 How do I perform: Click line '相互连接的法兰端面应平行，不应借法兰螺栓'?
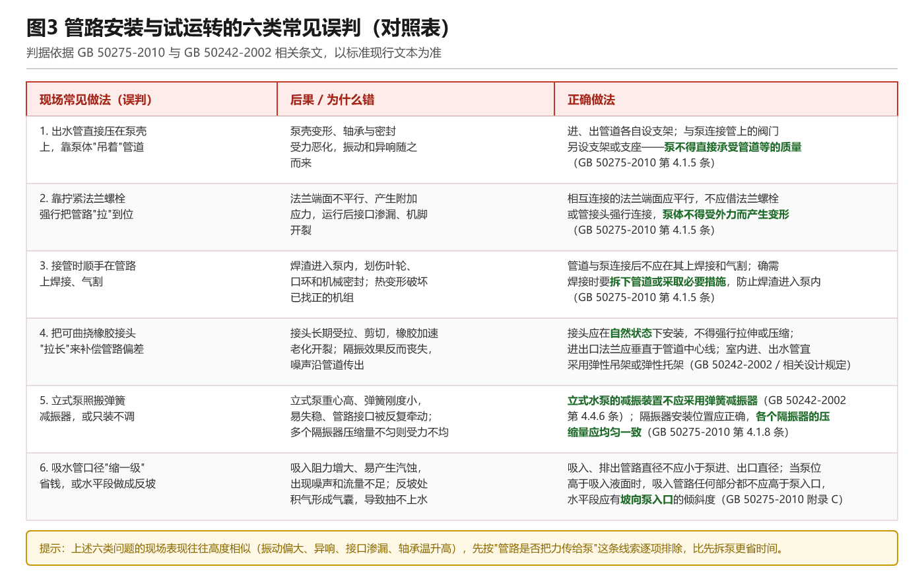673,199
